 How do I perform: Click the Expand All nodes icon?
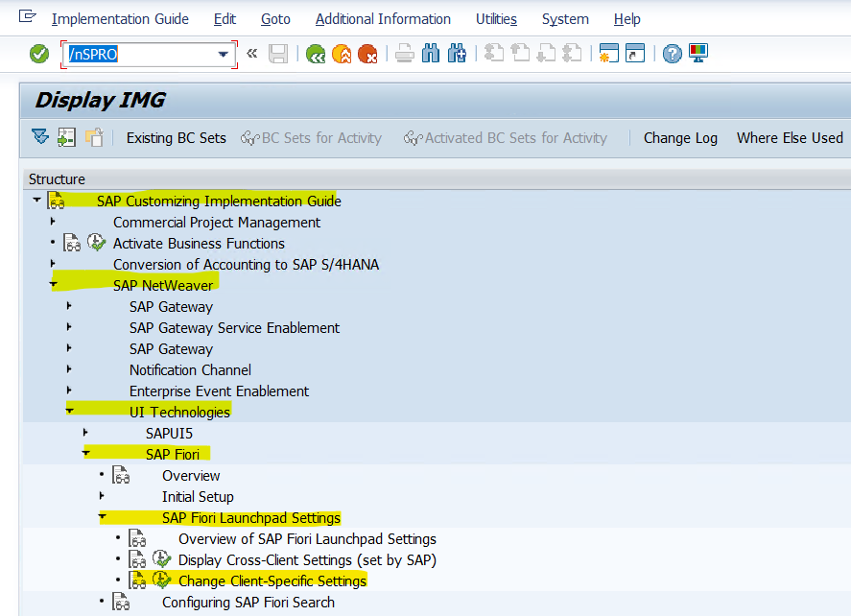pyautogui.click(x=39, y=137)
